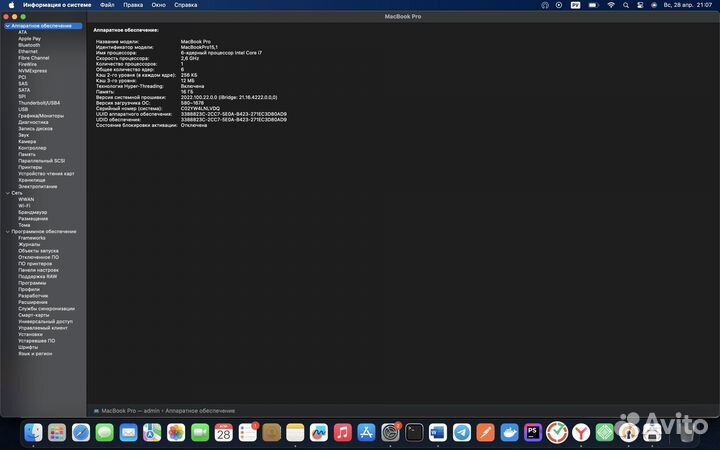
Task: Click headphones icon in menu bar
Action: [x=545, y=5]
